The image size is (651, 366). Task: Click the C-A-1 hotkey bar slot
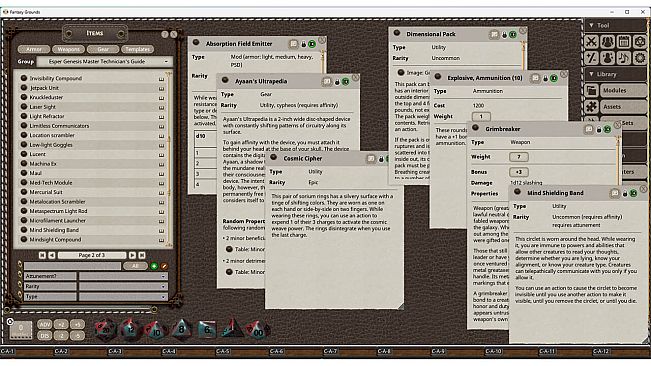click(x=27, y=351)
